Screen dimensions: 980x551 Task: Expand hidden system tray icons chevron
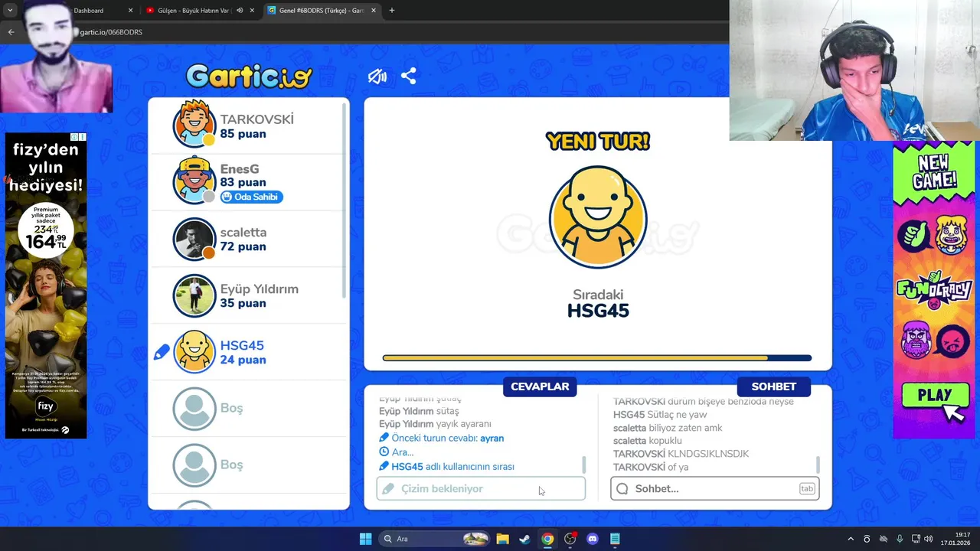click(x=851, y=539)
